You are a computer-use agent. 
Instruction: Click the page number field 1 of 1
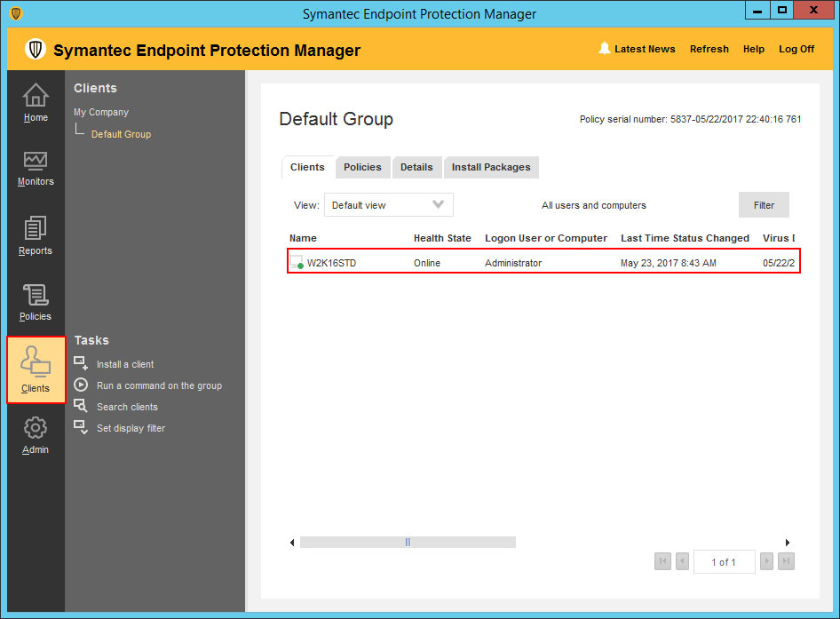725,561
